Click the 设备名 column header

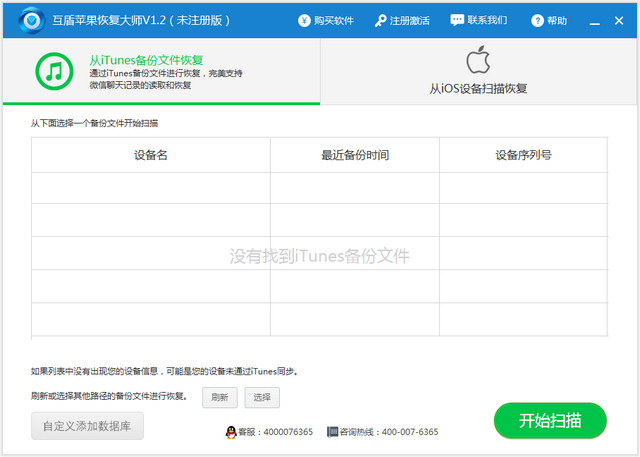[151, 155]
